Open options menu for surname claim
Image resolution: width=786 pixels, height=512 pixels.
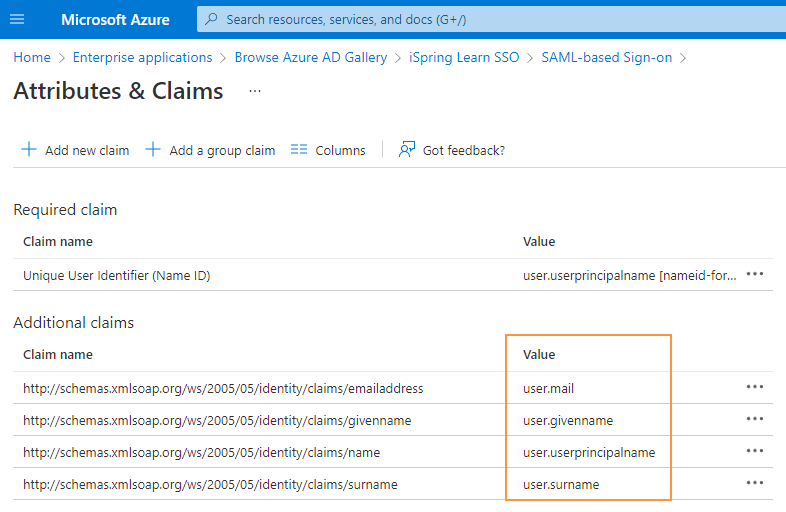pyautogui.click(x=754, y=483)
